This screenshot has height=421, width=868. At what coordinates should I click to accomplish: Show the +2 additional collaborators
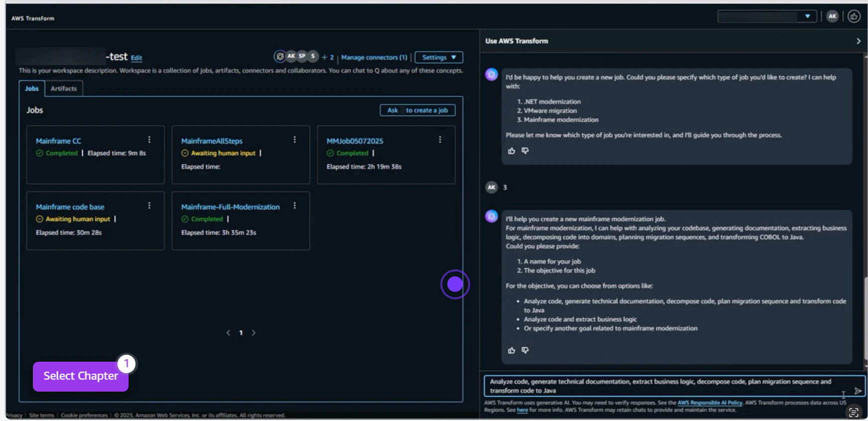(x=328, y=57)
